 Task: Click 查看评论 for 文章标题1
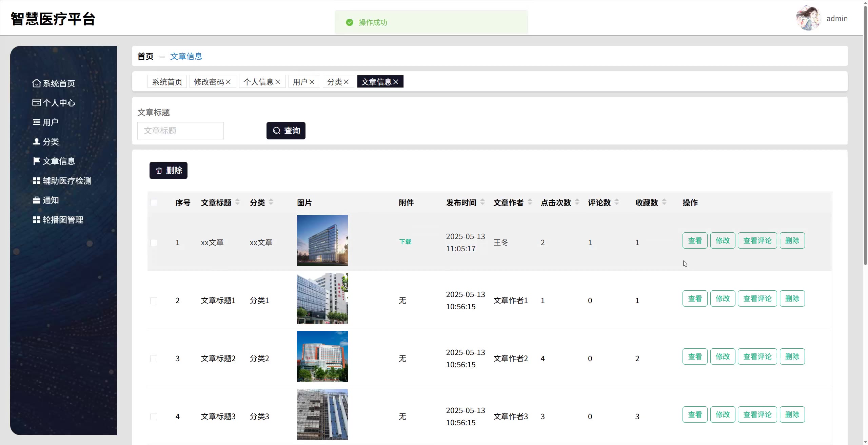(757, 298)
